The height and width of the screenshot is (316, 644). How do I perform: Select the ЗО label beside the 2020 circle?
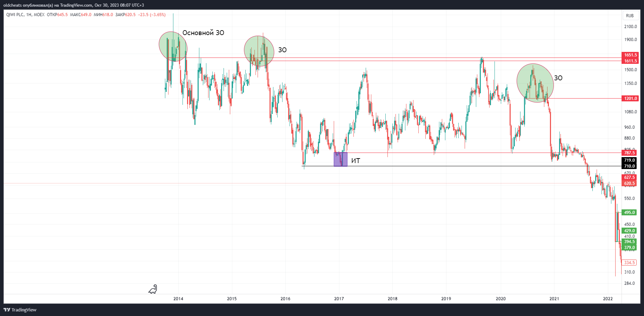(x=558, y=78)
